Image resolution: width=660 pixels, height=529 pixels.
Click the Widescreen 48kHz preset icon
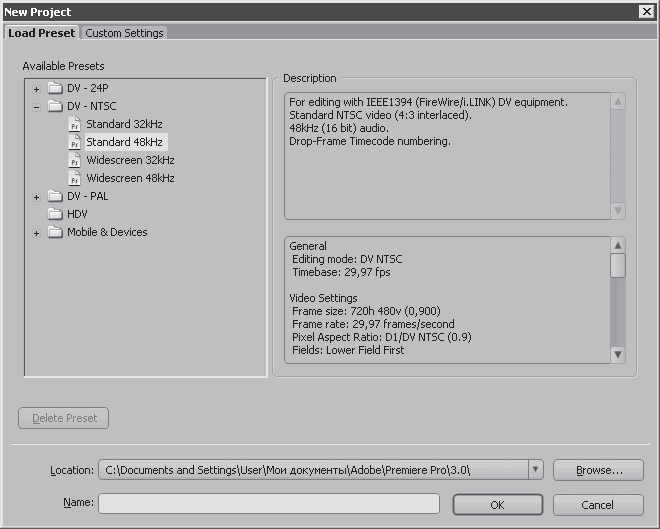[75, 178]
